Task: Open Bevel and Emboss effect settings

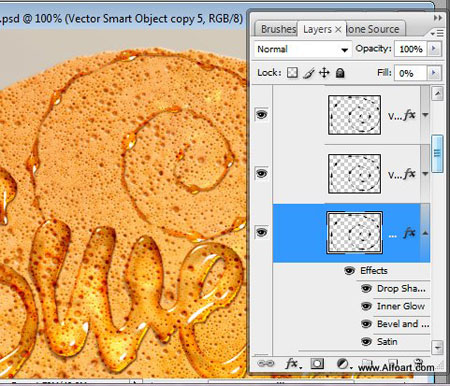Action: [x=403, y=324]
